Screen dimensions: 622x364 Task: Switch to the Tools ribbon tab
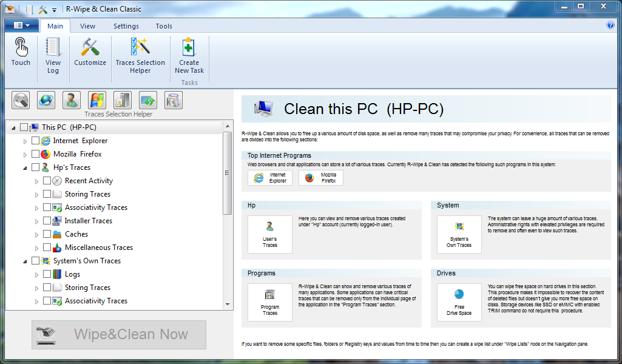[164, 25]
